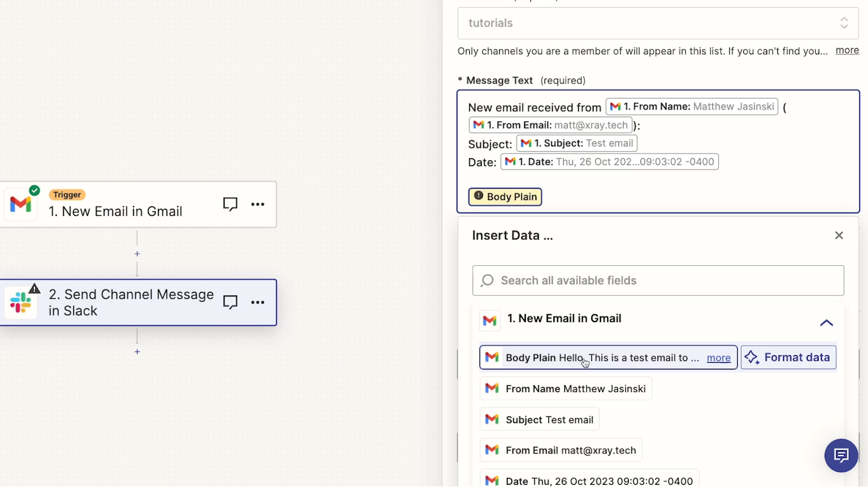Close the Insert Data panel

839,235
